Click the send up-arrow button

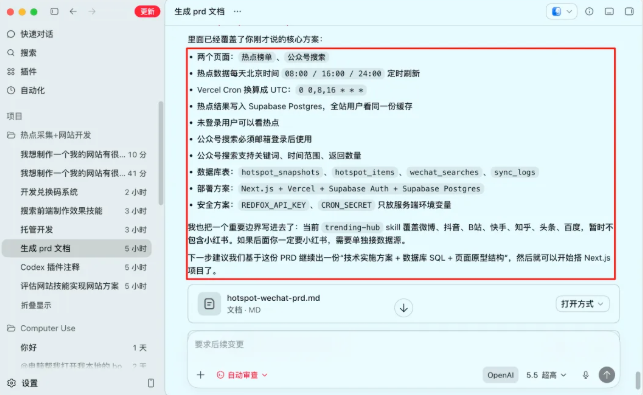pyautogui.click(x=607, y=374)
